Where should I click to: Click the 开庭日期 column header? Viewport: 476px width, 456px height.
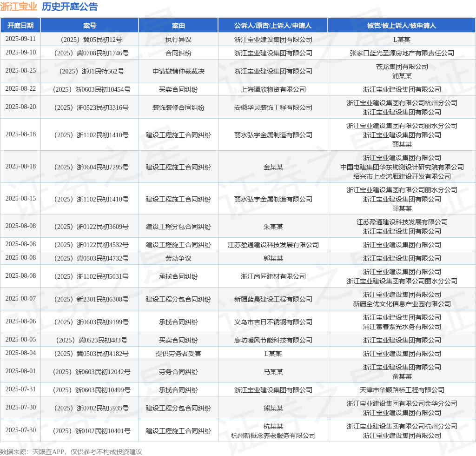coord(20,26)
